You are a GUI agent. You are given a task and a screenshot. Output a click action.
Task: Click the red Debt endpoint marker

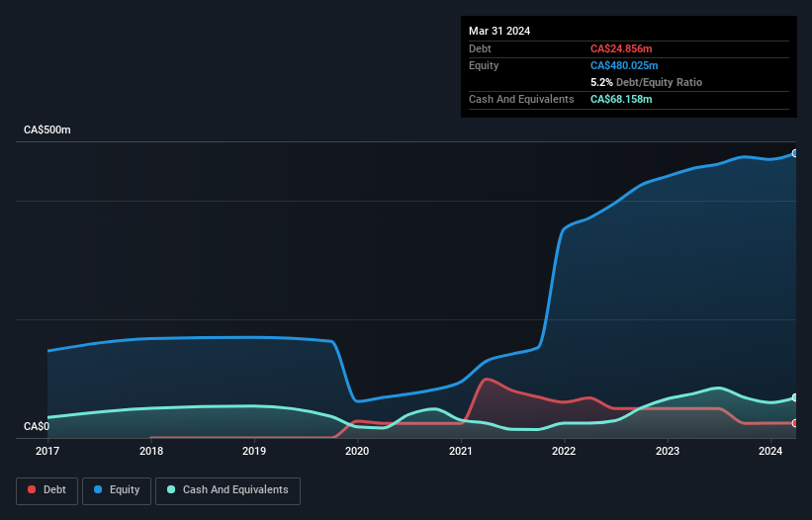pos(795,423)
